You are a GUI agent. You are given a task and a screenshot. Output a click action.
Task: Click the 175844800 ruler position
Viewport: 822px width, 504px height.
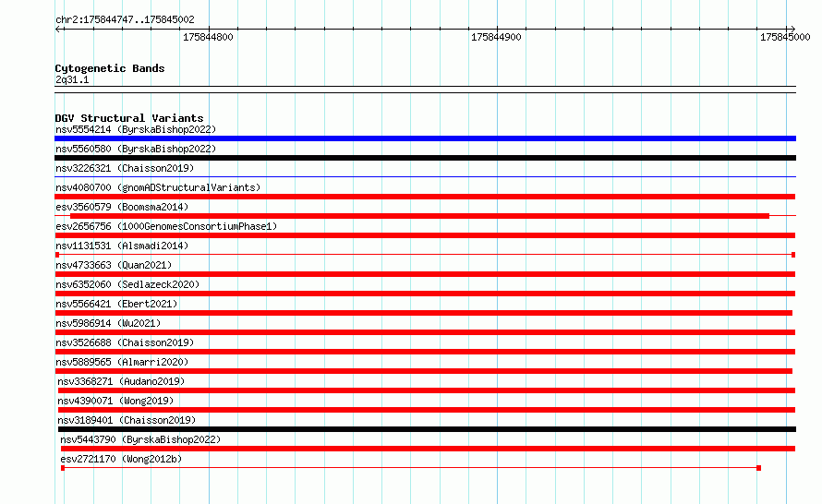pyautogui.click(x=208, y=37)
